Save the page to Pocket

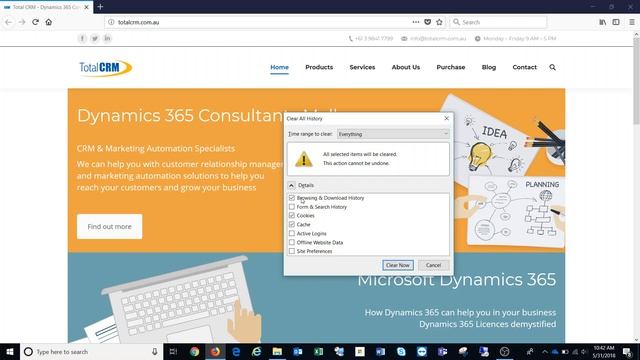point(427,22)
